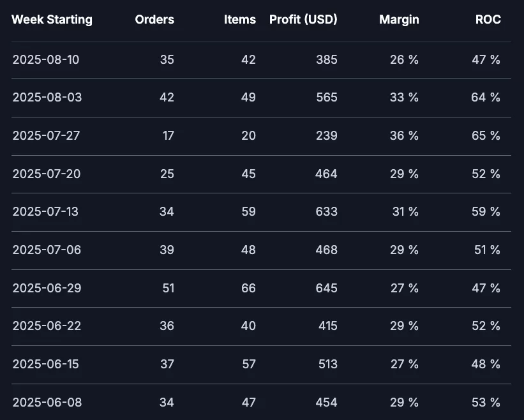The image size is (524, 420).
Task: Click the 2025-08-03 week date
Action: [x=47, y=97]
